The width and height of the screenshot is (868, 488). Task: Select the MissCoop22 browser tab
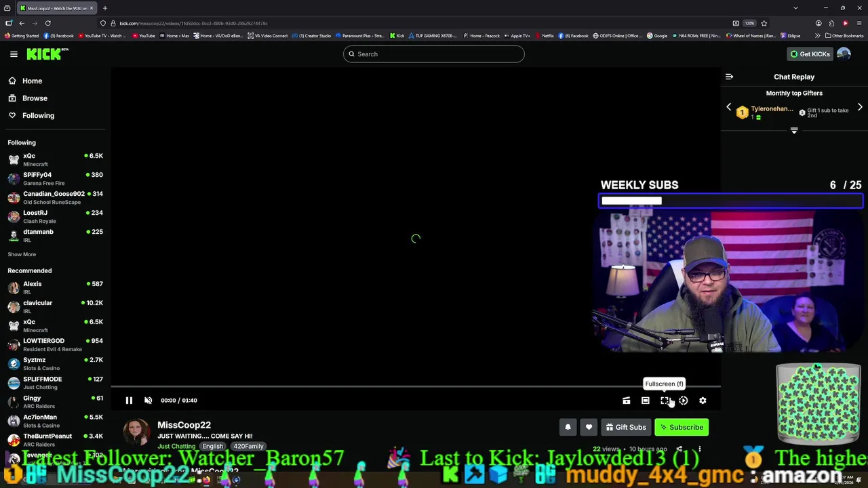57,8
